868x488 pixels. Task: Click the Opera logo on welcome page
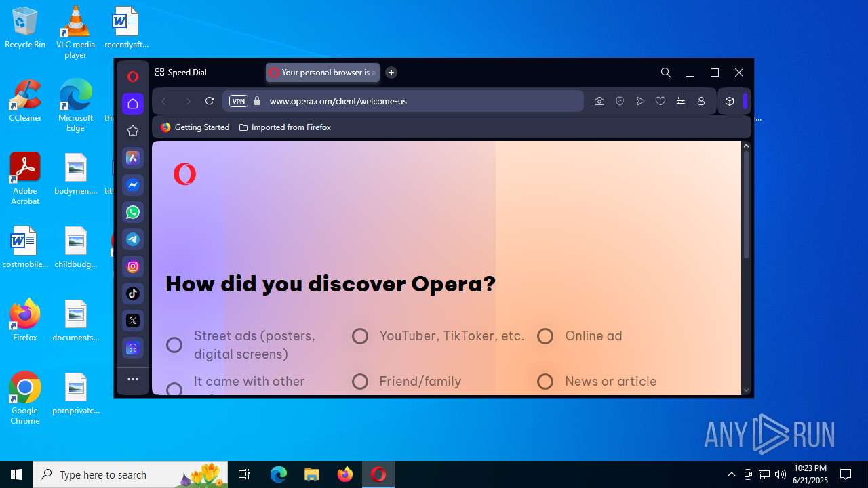184,174
